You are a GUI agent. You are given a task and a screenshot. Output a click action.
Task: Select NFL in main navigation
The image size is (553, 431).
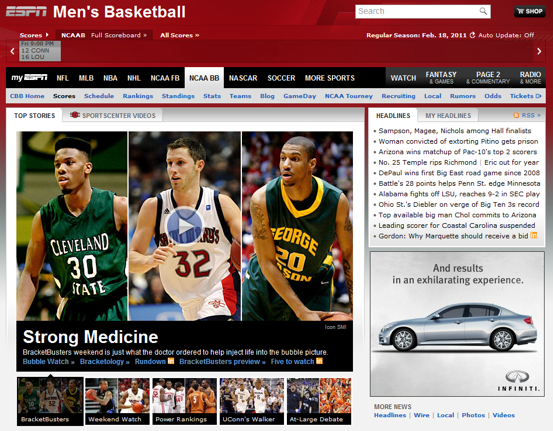[62, 78]
